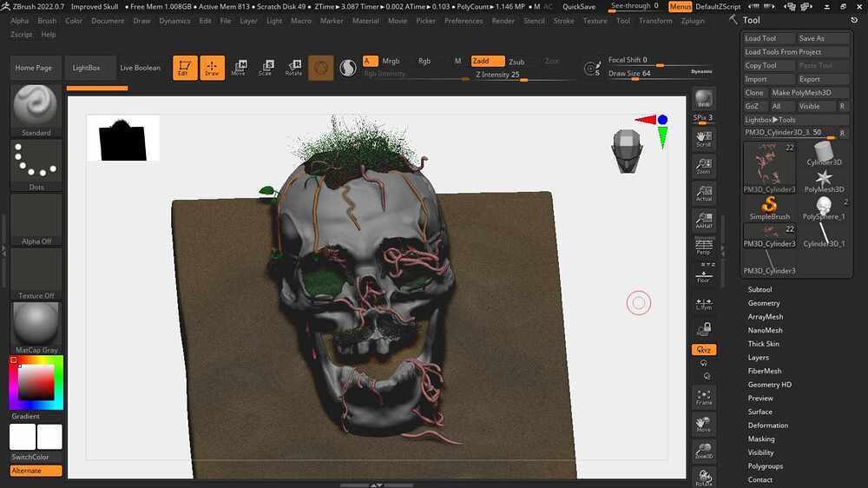Open the Brush menu
The image size is (868, 488).
(x=47, y=21)
